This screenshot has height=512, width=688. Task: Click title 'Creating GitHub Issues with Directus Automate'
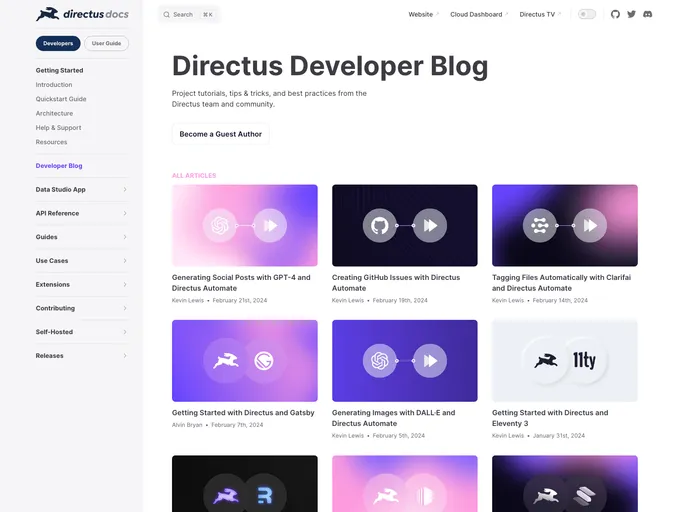pos(396,283)
